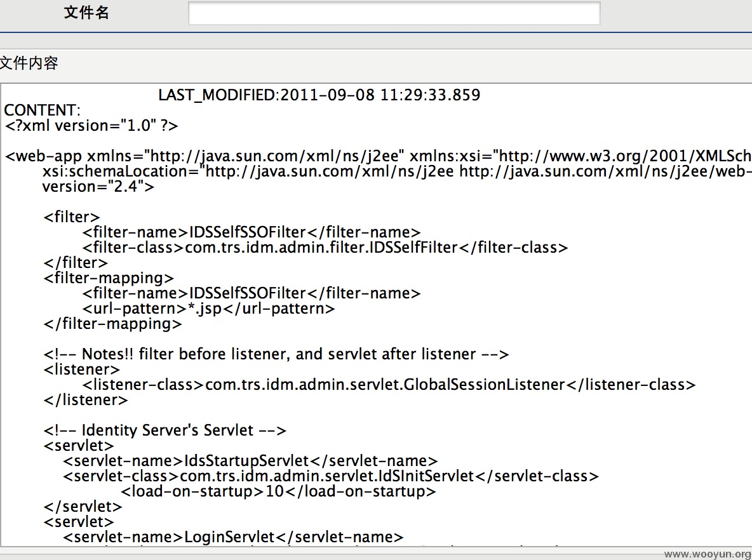
Task: Place cursor on LAST_MODIFIED timestamp line
Action: (x=319, y=95)
